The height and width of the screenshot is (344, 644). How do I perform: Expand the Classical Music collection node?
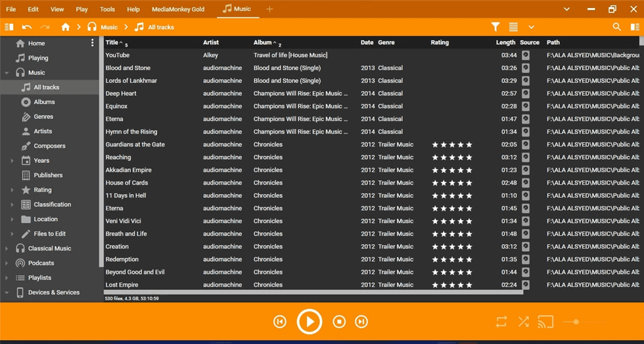pyautogui.click(x=7, y=249)
